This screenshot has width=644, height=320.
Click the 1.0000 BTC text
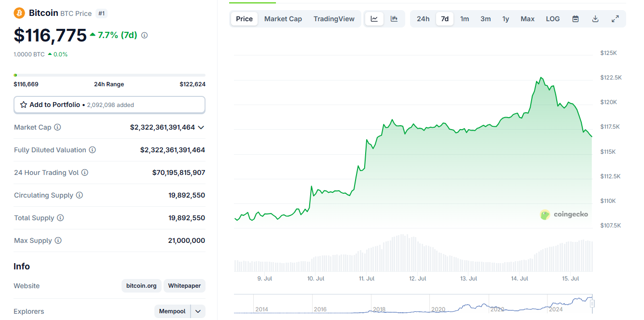(x=29, y=54)
